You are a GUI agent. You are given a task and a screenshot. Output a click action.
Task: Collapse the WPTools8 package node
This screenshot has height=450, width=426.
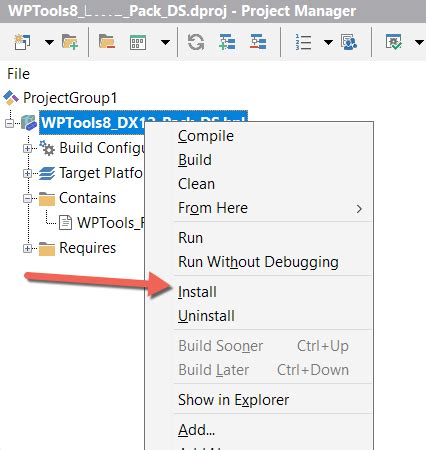point(10,123)
